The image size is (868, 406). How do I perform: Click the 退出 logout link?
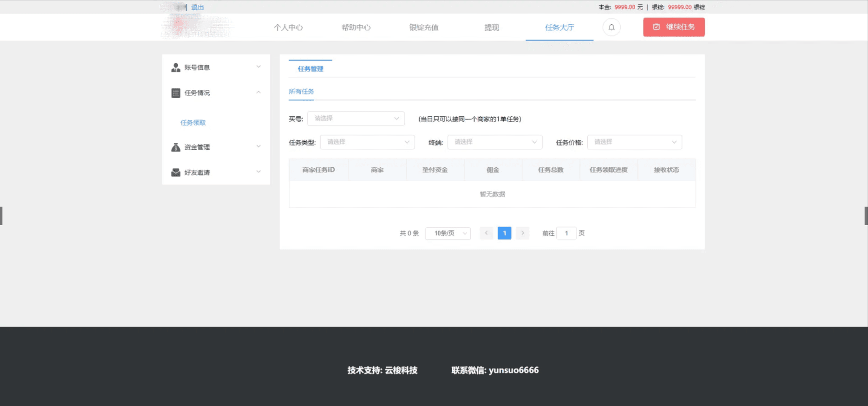[197, 7]
